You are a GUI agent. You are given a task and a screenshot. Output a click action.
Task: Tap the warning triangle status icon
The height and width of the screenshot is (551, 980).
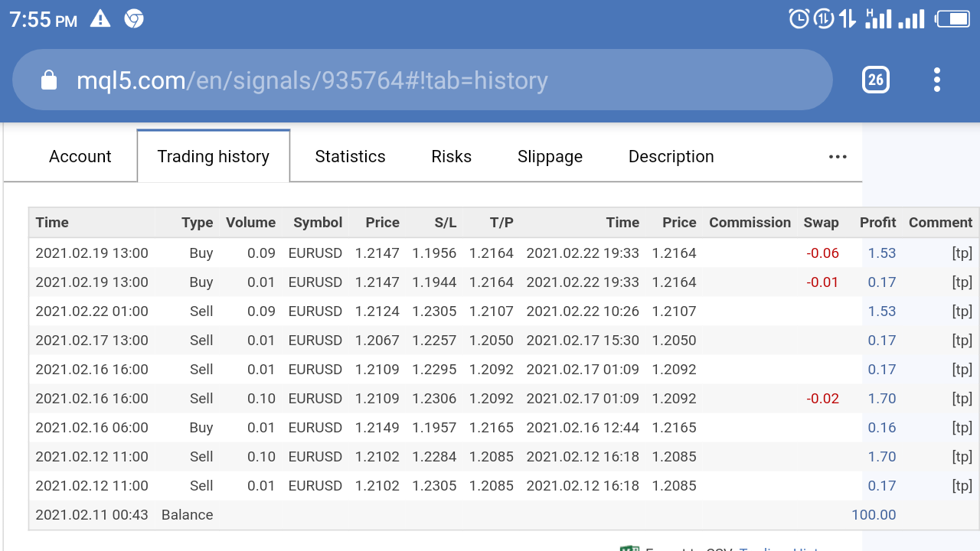(x=100, y=19)
